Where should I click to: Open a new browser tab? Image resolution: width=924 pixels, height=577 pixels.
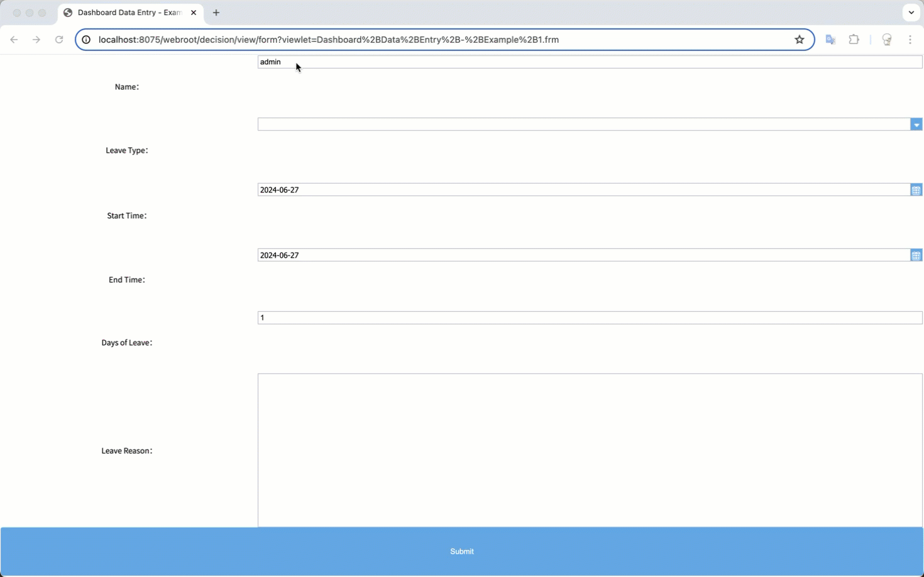216,13
